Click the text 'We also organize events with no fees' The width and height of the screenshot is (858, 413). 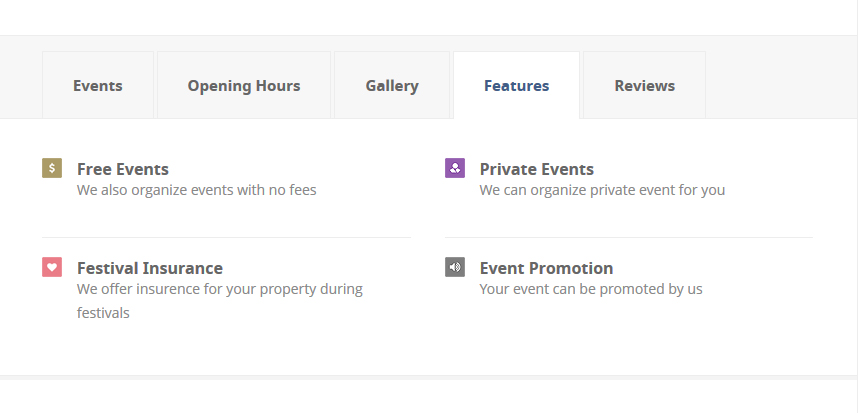pos(196,190)
